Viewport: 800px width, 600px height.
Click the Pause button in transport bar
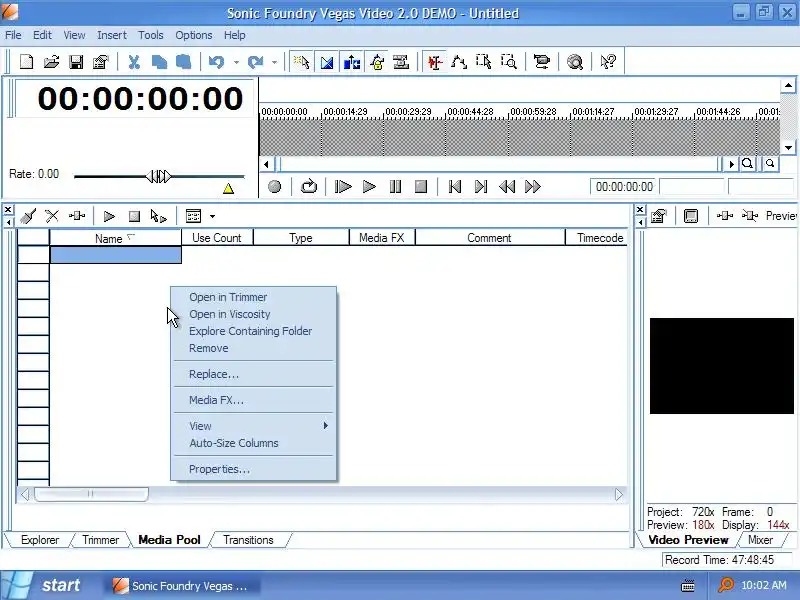point(395,187)
